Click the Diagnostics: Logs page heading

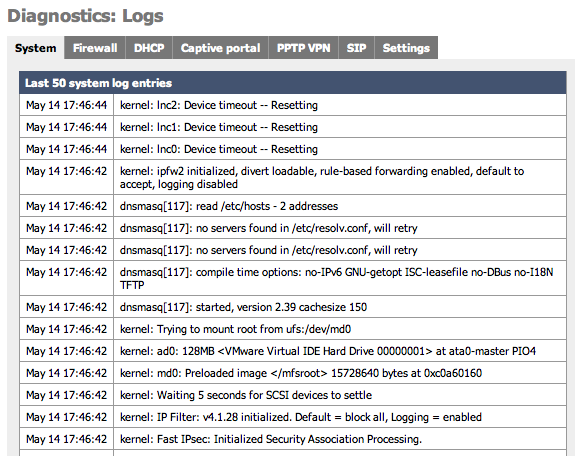85,17
